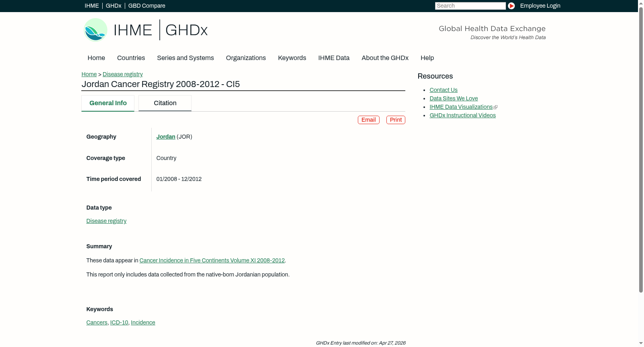The image size is (644, 347).
Task: Click the Coverage type value Country
Action: pos(166,158)
